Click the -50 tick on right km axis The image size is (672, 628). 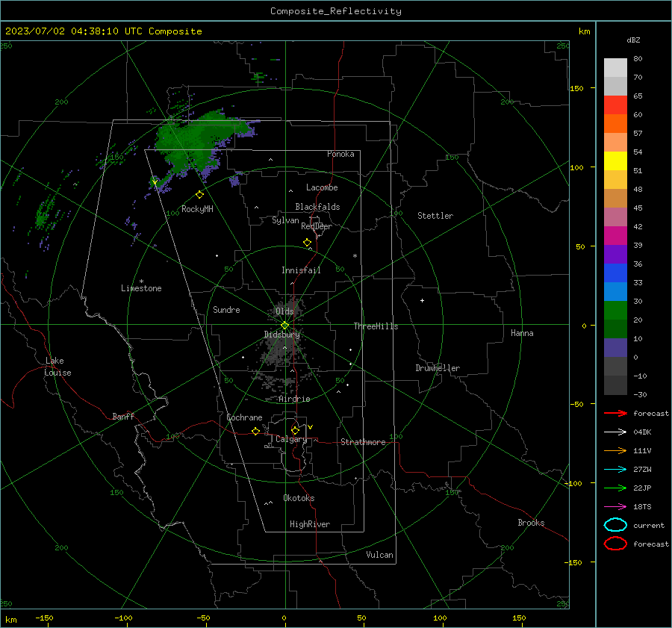[x=578, y=404]
